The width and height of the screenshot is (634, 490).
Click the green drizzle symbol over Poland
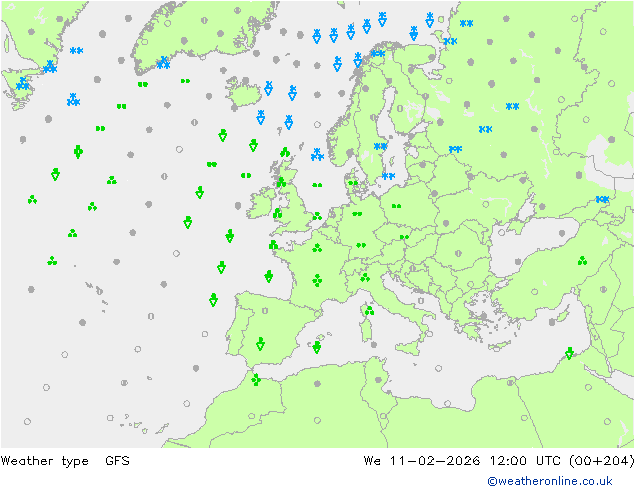[396, 206]
